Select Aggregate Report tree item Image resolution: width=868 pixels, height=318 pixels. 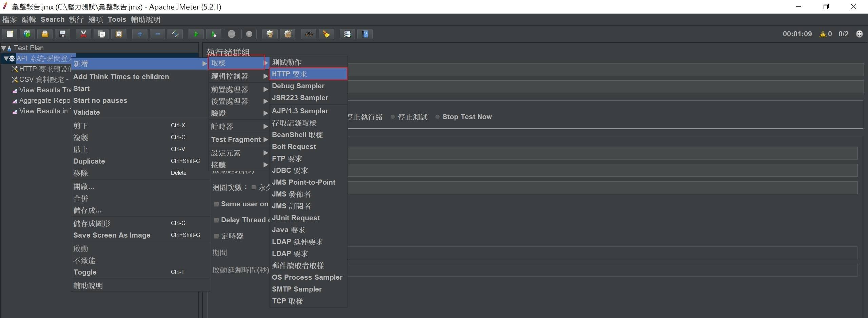click(x=41, y=100)
